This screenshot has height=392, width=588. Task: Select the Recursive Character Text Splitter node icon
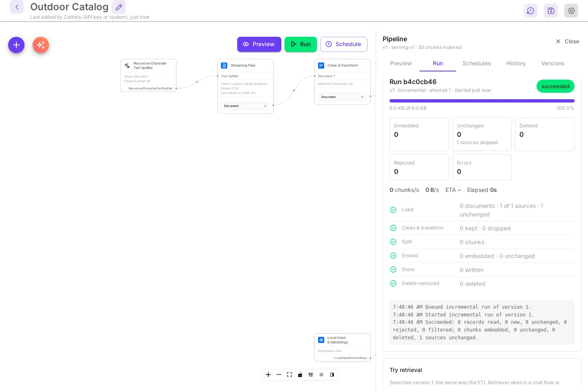[x=127, y=65]
